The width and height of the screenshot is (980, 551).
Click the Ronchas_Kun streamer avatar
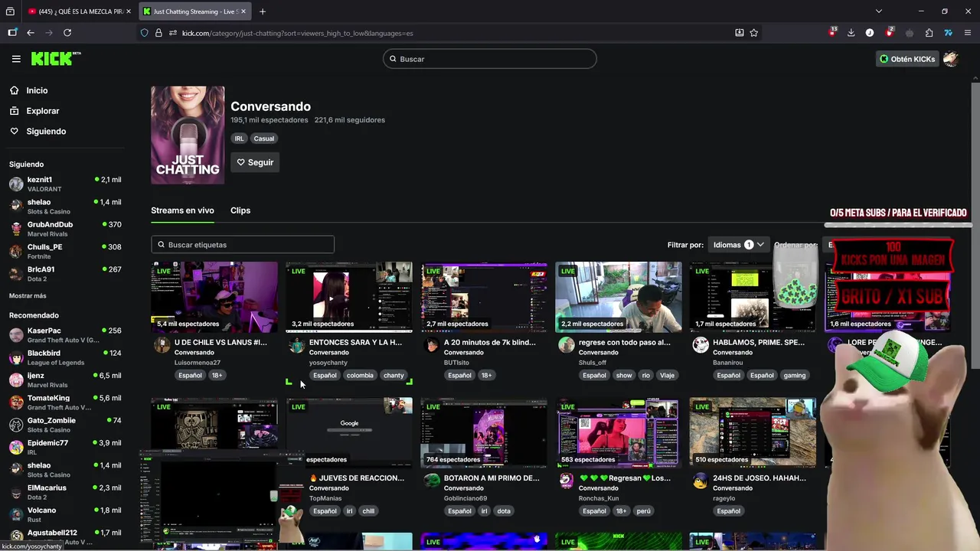point(566,481)
